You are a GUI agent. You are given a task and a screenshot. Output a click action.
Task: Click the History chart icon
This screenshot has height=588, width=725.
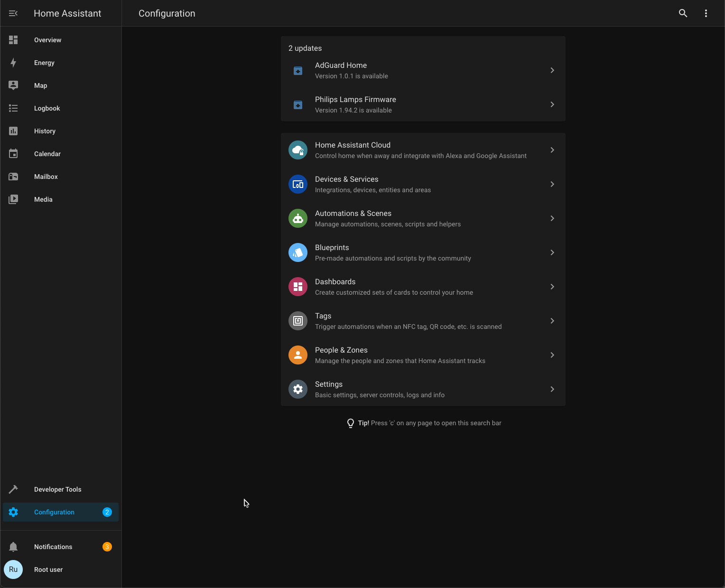coord(13,131)
